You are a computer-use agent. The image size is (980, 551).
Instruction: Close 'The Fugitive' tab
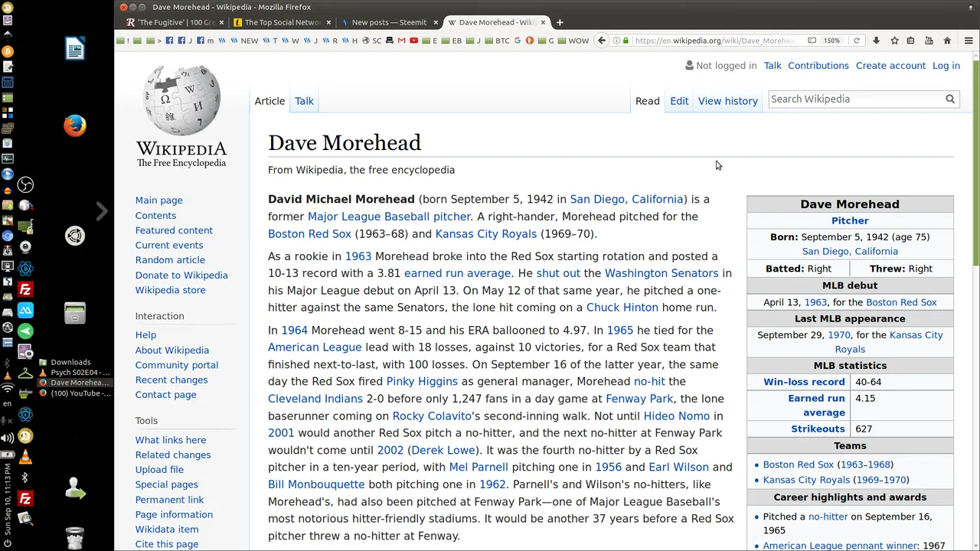[x=222, y=22]
